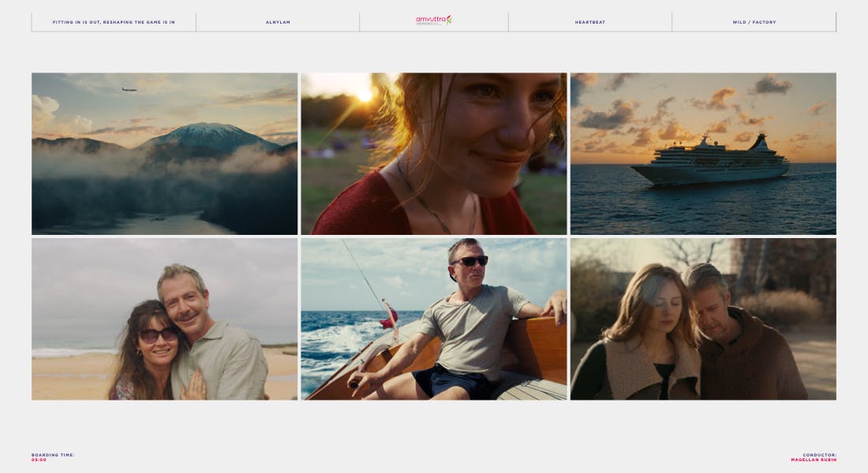Click the Amvuttra logo in header
The width and height of the screenshot is (868, 473).
tap(433, 20)
